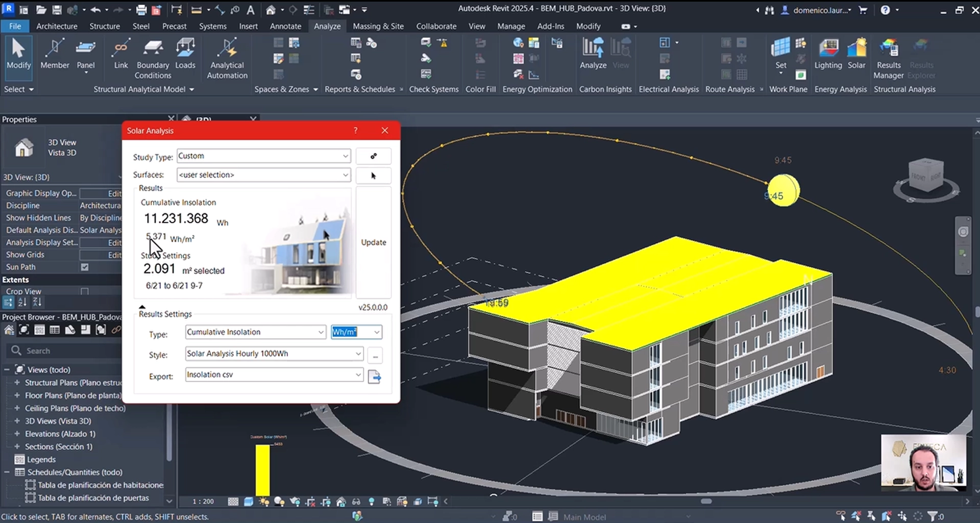Open the Study Type dropdown
980x523 pixels.
click(x=263, y=156)
